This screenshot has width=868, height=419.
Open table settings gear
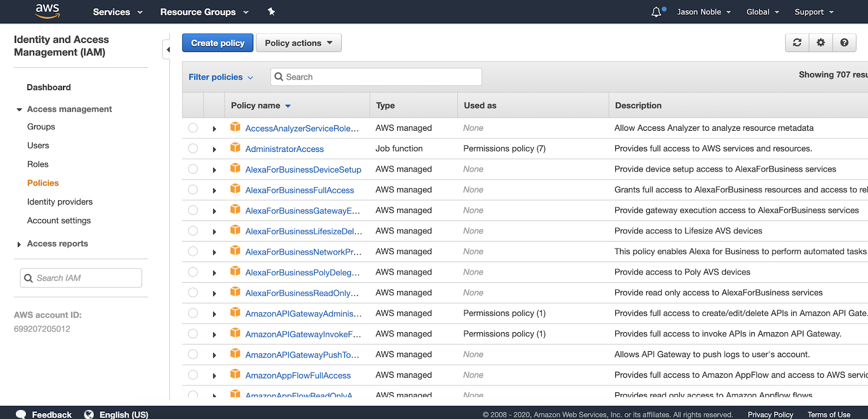pos(821,42)
